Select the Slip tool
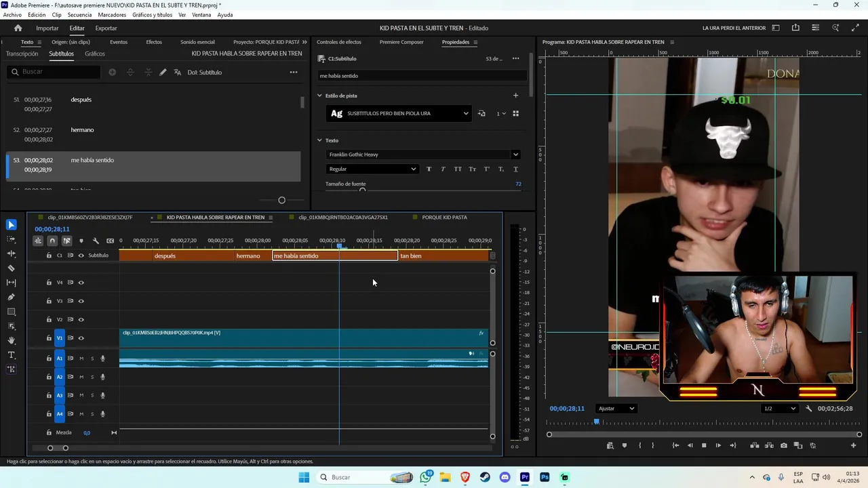868x488 pixels. (12, 283)
